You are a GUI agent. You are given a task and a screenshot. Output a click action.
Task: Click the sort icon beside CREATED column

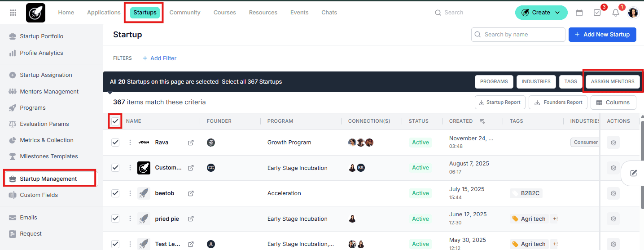(x=482, y=121)
